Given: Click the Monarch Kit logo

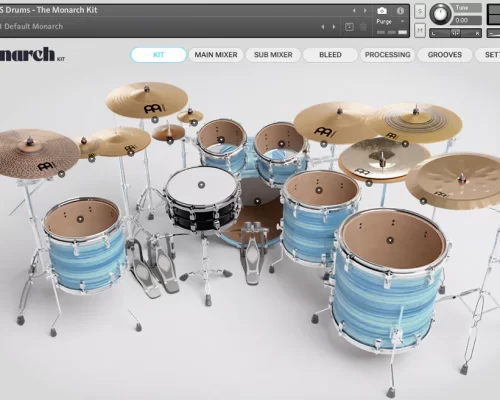Looking at the screenshot, I should [x=32, y=54].
